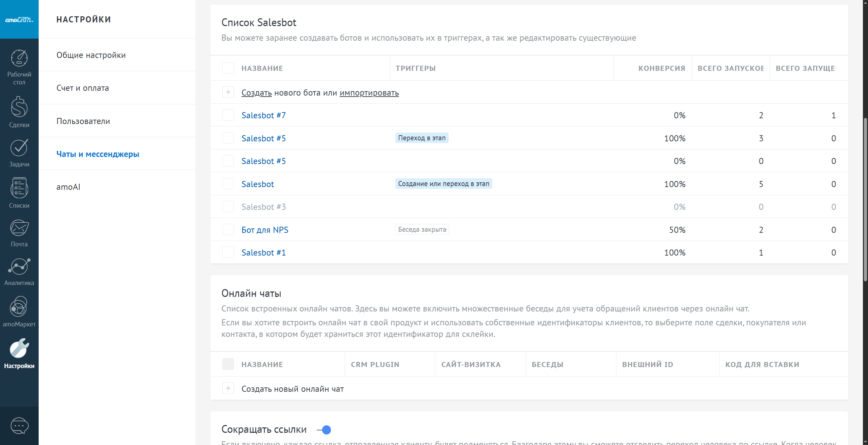The image size is (868, 445).
Task: Click amoCRM logo in top corner
Action: click(19, 19)
